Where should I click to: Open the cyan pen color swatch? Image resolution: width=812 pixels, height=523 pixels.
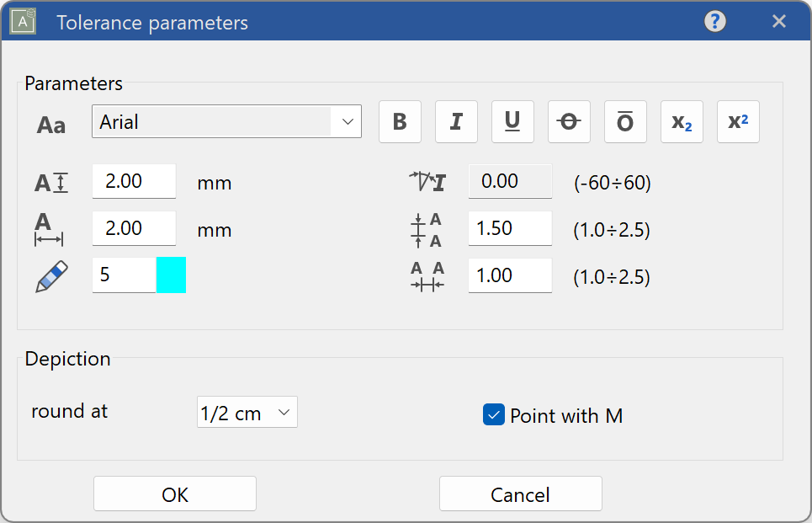[x=172, y=275]
